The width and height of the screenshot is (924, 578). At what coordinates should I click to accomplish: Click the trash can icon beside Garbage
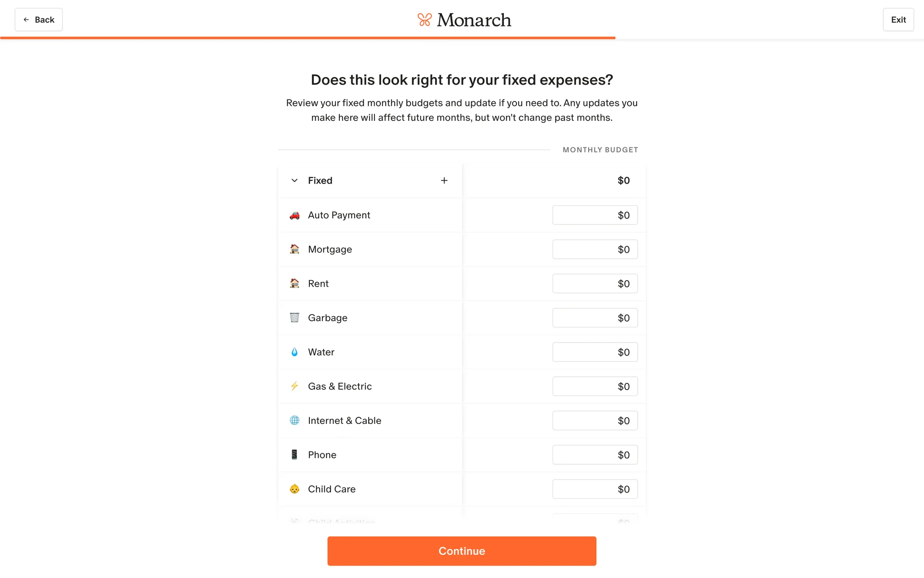(x=295, y=318)
